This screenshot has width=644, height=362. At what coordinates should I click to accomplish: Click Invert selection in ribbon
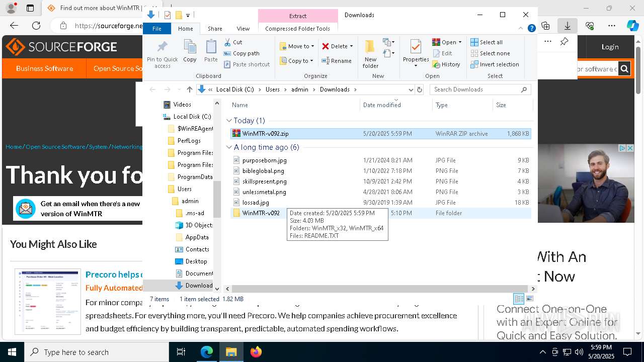click(495, 64)
